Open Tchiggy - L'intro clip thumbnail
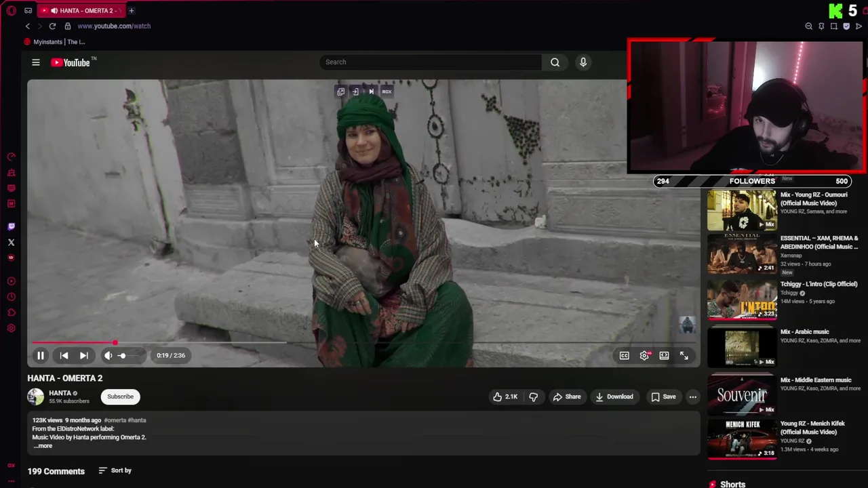Image resolution: width=868 pixels, height=488 pixels. pyautogui.click(x=742, y=301)
